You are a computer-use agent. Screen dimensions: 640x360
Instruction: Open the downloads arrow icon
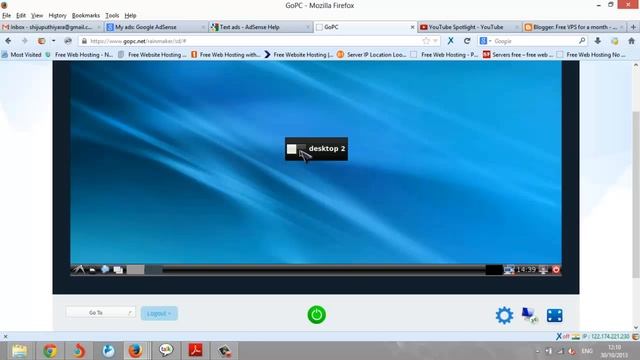click(598, 41)
